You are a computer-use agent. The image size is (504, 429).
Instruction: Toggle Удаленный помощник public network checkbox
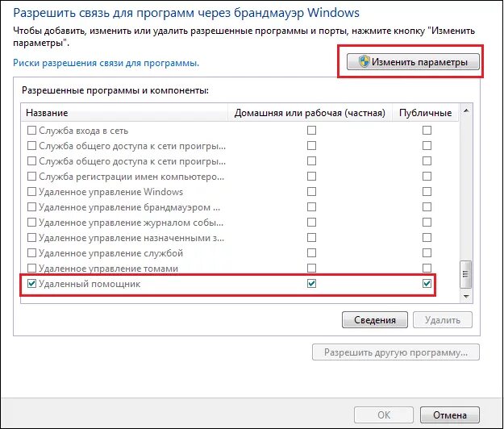pos(427,283)
